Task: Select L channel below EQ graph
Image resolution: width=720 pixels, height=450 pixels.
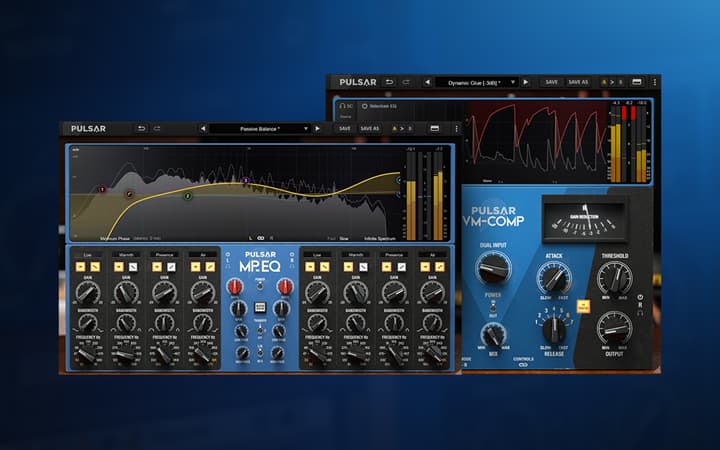Action: click(250, 238)
